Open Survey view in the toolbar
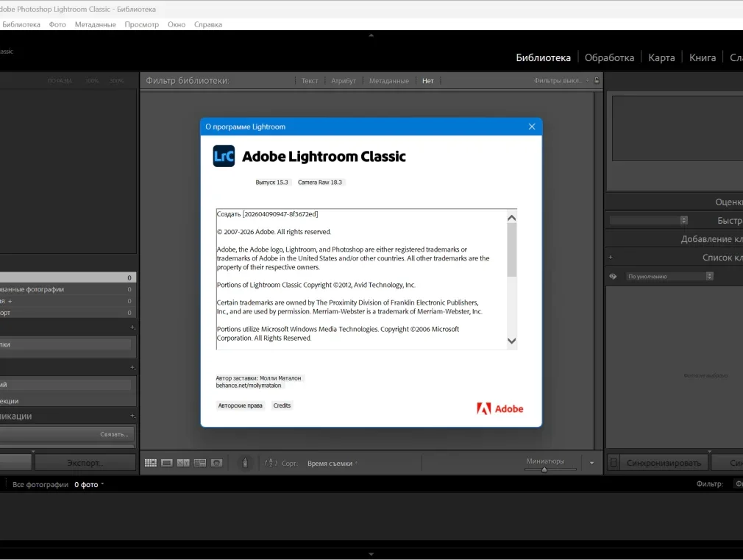This screenshot has height=560, width=743. [199, 463]
